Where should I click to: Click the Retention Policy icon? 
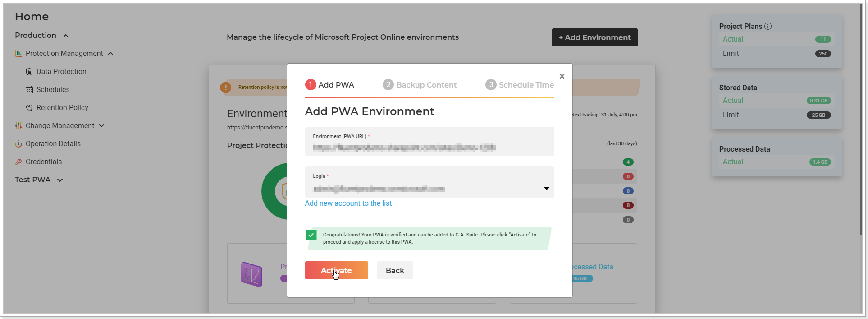29,108
